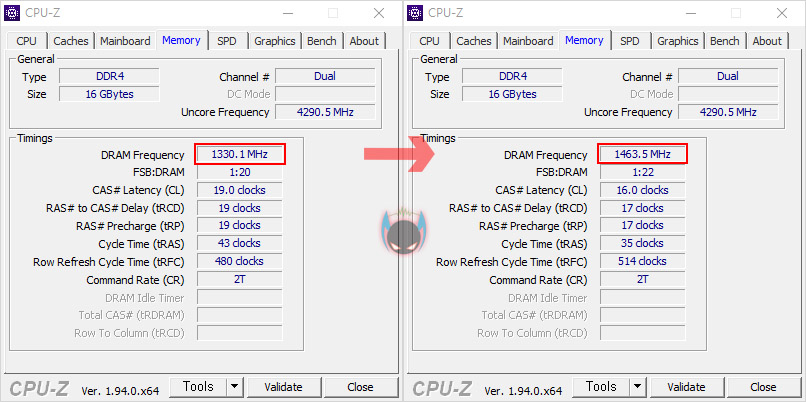Viewport: 806px width, 402px height.
Task: Click the empty DRAM Idle Timer field in right window
Action: [x=643, y=298]
